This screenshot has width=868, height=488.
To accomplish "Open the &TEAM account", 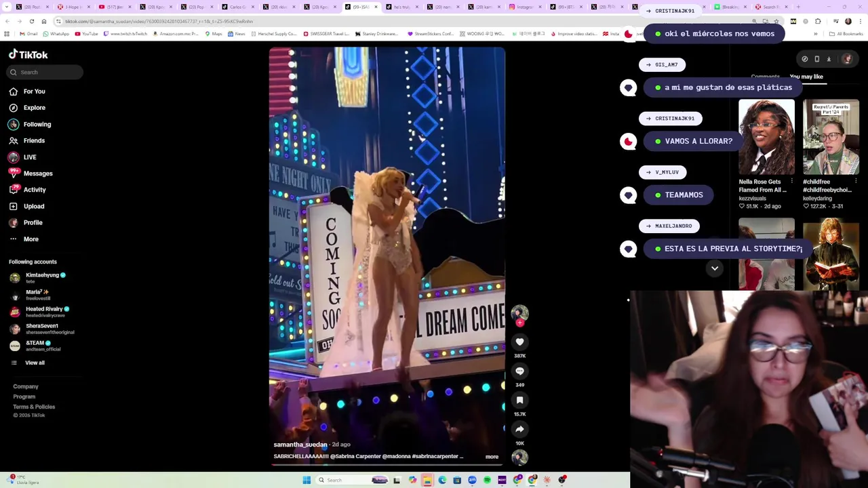I will pyautogui.click(x=35, y=346).
